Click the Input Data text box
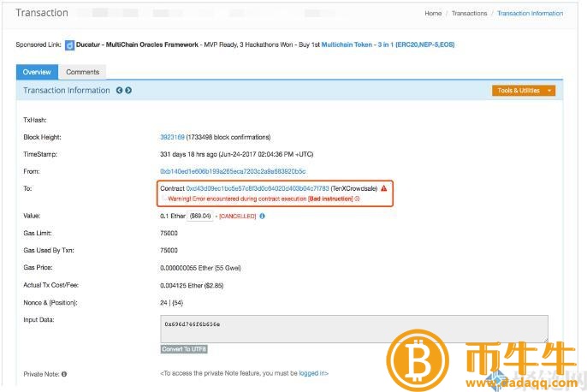Image resolution: width=587 pixels, height=392 pixels. click(354, 329)
